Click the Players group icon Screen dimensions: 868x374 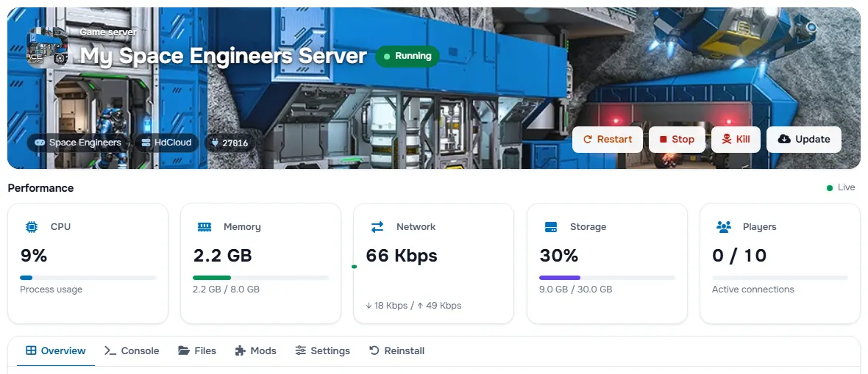coord(724,227)
